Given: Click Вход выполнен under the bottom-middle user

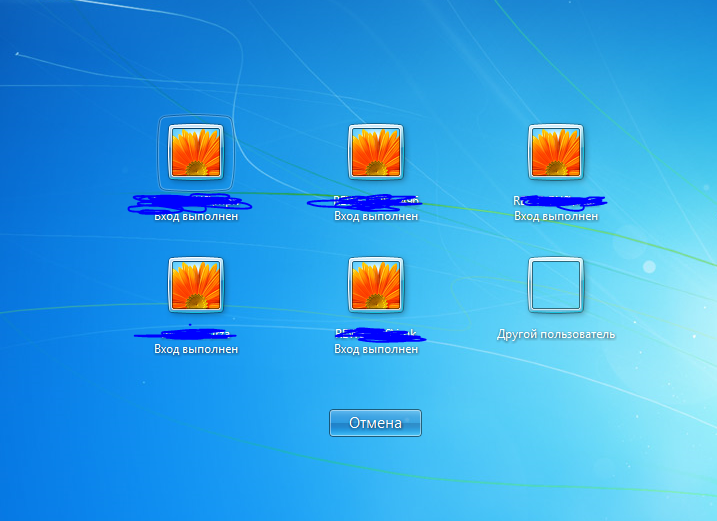Looking at the screenshot, I should [x=375, y=350].
